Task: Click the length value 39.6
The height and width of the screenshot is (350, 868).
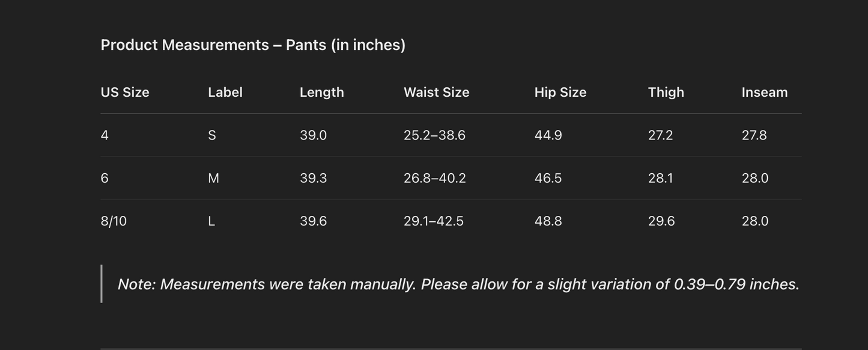Action: tap(314, 221)
